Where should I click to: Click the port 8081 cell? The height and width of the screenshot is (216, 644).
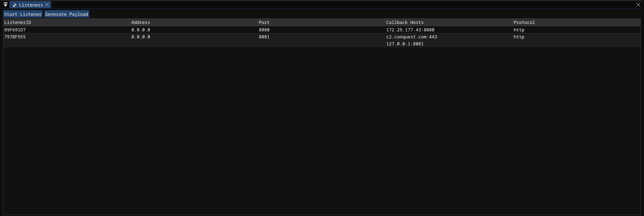coord(264,37)
